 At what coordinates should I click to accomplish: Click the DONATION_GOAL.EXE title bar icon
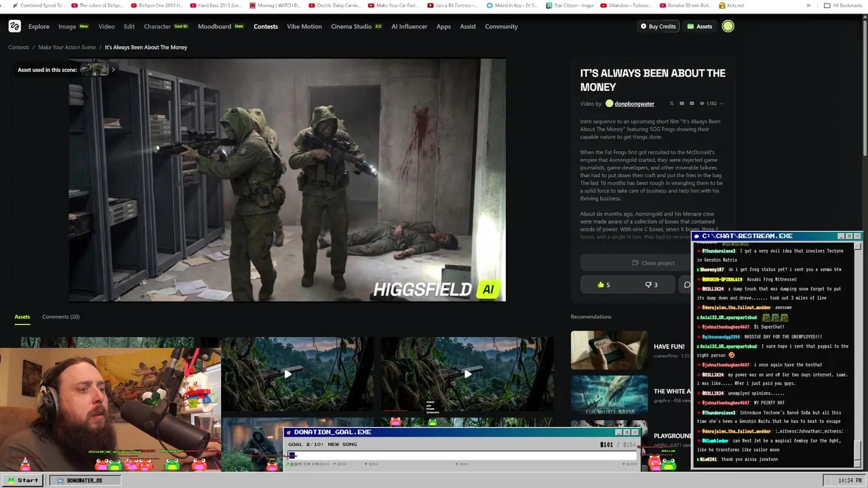[289, 432]
